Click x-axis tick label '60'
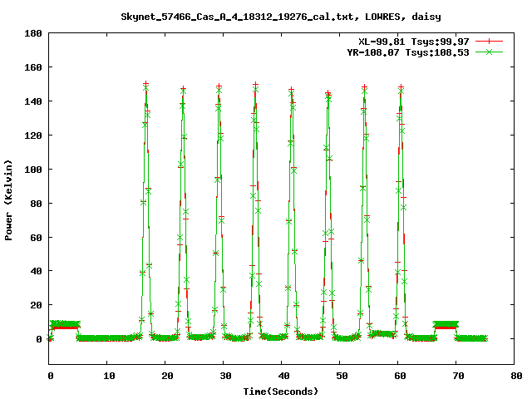 click(400, 376)
